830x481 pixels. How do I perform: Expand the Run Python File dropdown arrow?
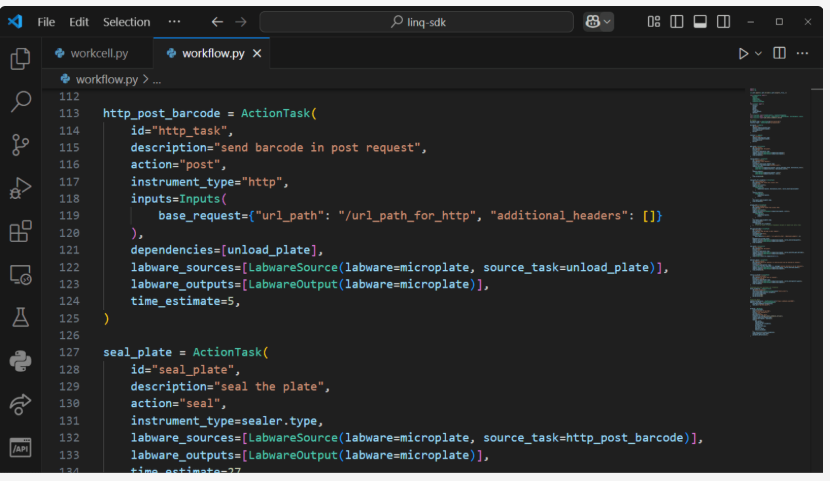[x=758, y=54]
